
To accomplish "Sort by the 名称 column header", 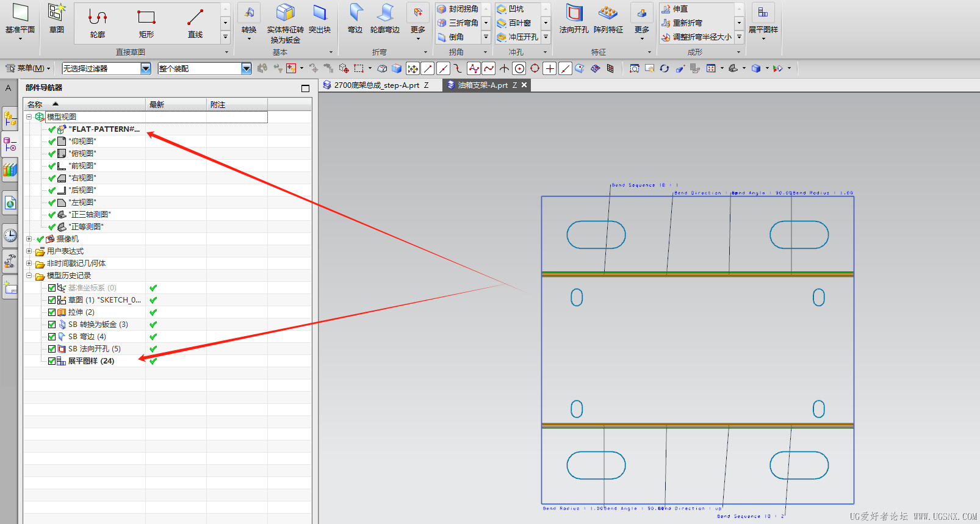I will point(84,105).
